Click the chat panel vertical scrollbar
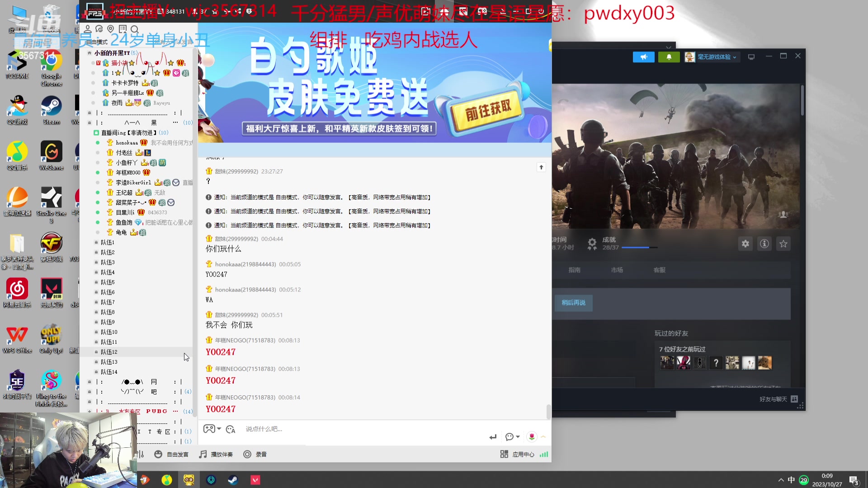This screenshot has width=868, height=488. point(548,411)
